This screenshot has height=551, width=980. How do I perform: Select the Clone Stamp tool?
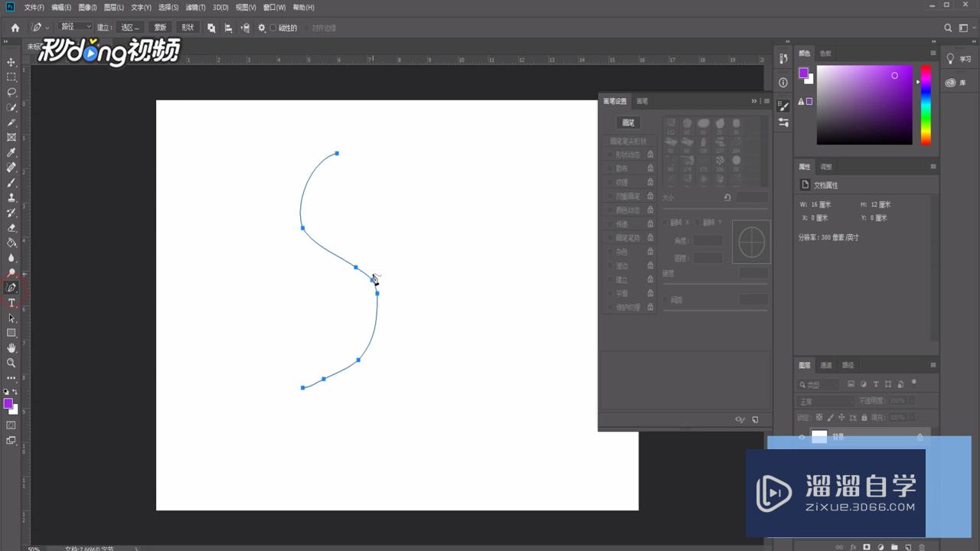click(x=11, y=197)
